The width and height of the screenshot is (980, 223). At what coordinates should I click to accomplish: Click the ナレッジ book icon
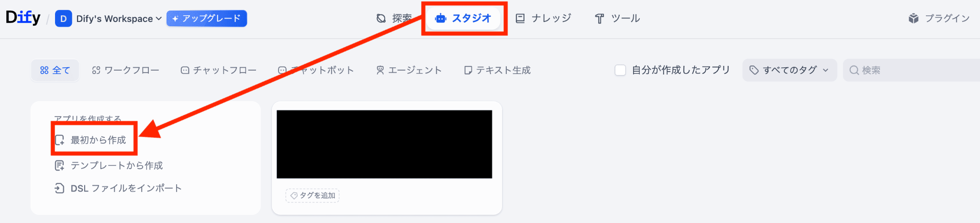click(x=520, y=19)
